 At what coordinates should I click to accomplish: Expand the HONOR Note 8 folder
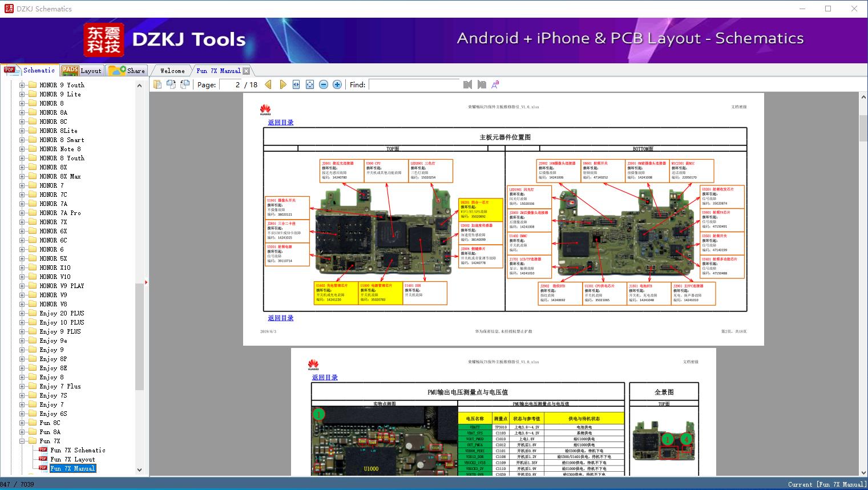tap(22, 149)
